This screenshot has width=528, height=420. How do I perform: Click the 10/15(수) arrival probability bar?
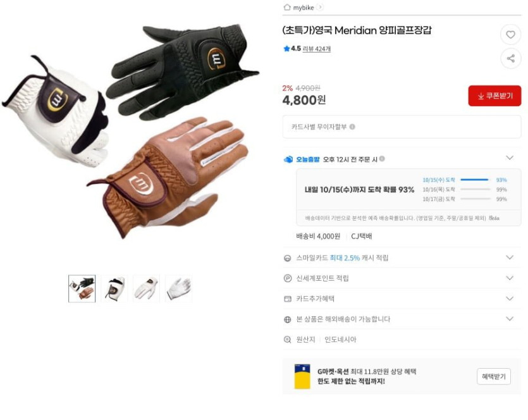tap(474, 180)
